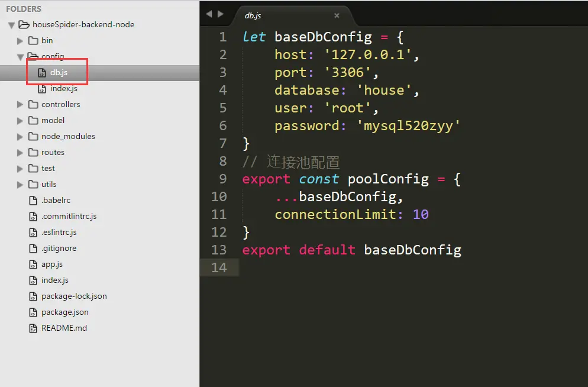The width and height of the screenshot is (588, 387).
Task: Collapse the houseSpider-backend-node root folder
Action: tap(12, 25)
